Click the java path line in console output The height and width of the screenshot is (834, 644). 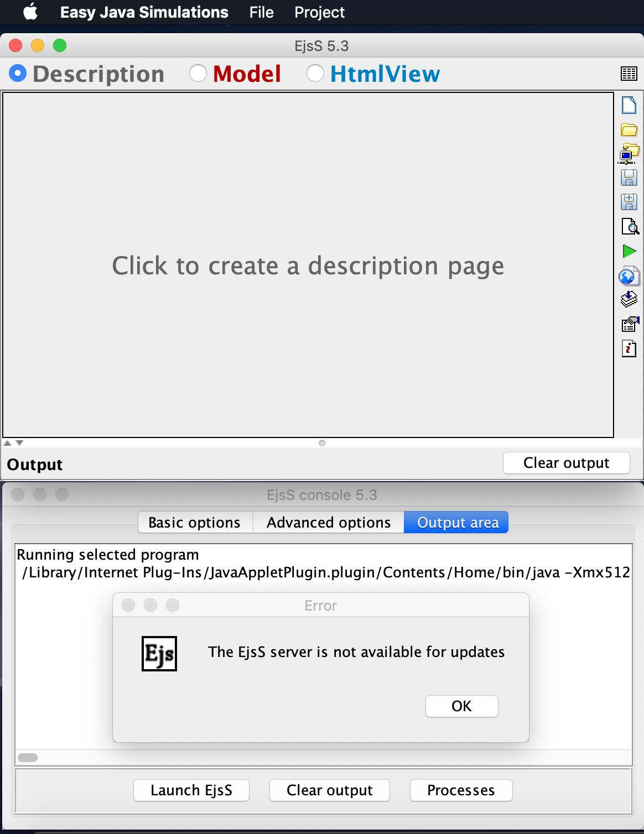point(326,572)
